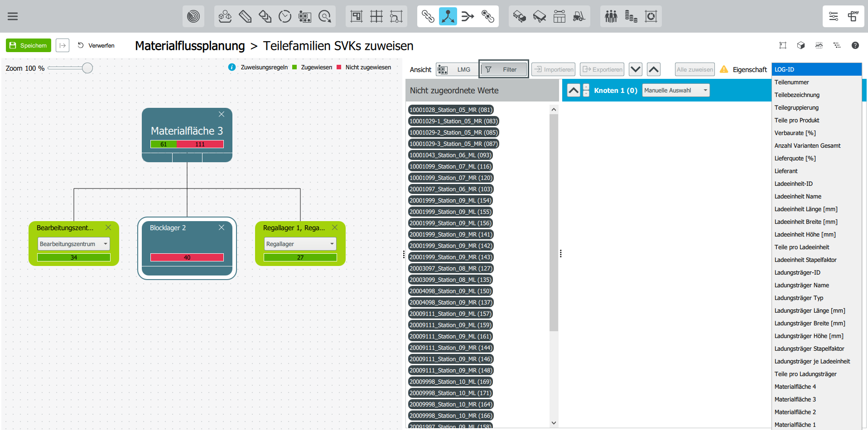Select value 10001028_Station_05_MR (081)
The image size is (868, 430).
[x=450, y=110]
